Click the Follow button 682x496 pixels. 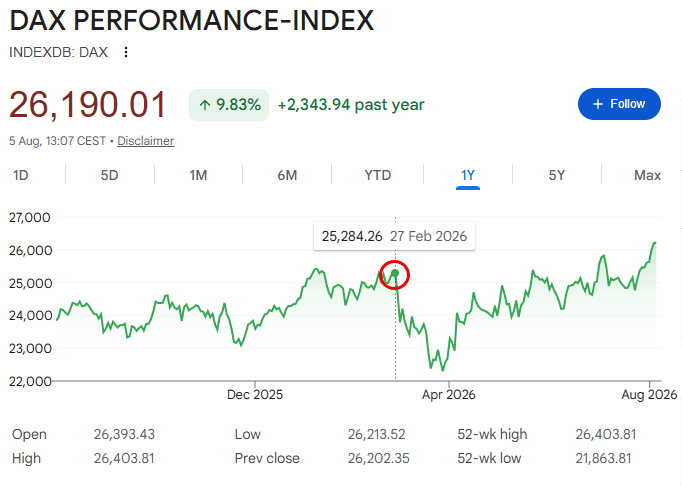619,104
